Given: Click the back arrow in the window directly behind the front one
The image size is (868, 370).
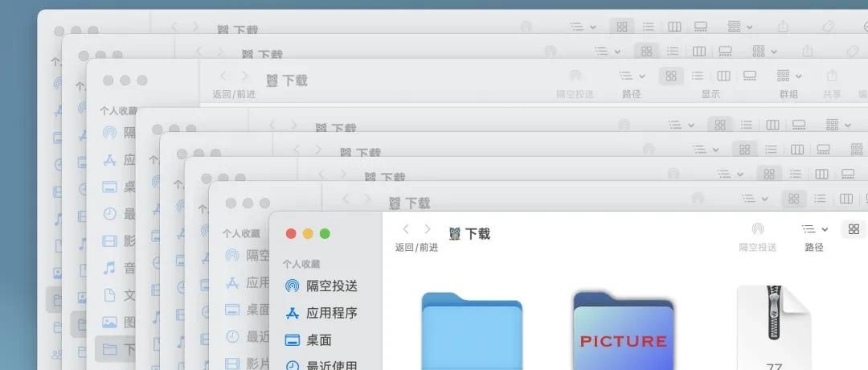Looking at the screenshot, I should (x=346, y=199).
